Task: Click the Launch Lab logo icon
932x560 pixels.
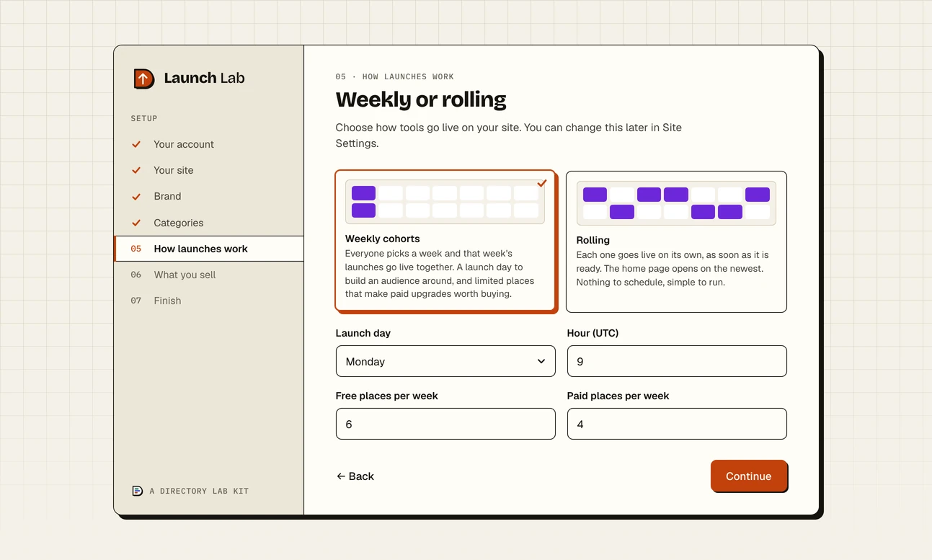Action: [x=144, y=79]
